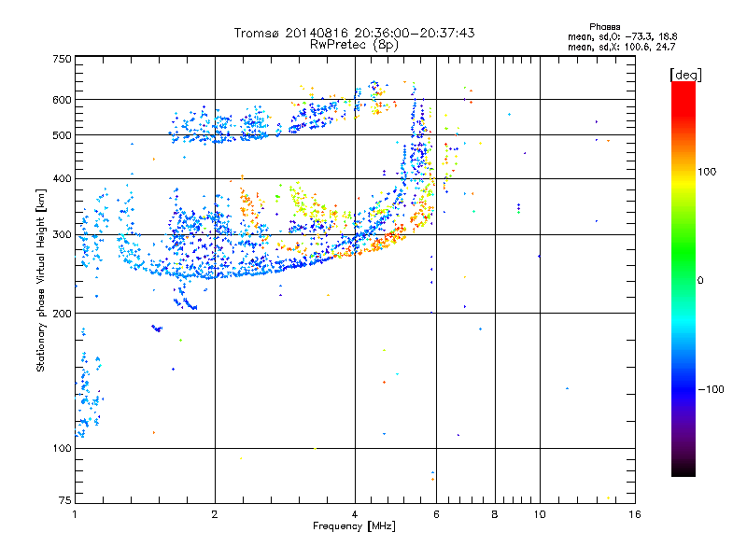The width and height of the screenshot is (747, 560).
Task: Click the x-axis tick label '6'
Action: (x=436, y=514)
